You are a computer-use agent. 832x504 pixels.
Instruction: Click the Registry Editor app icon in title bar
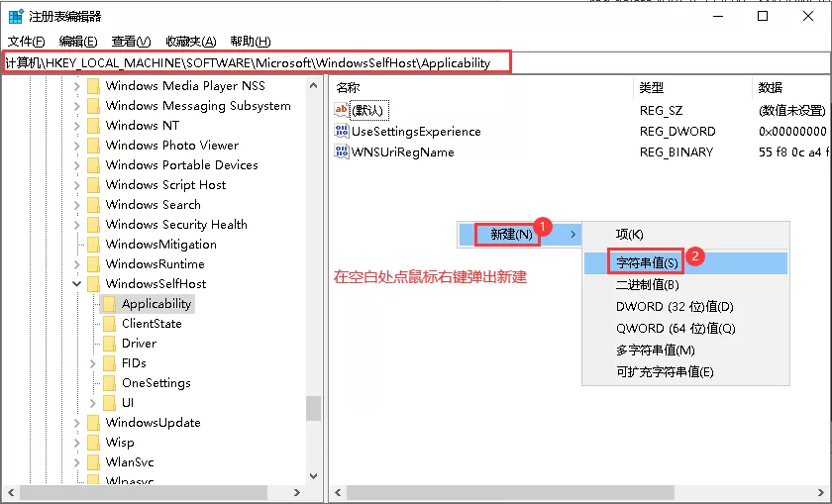pos(16,17)
